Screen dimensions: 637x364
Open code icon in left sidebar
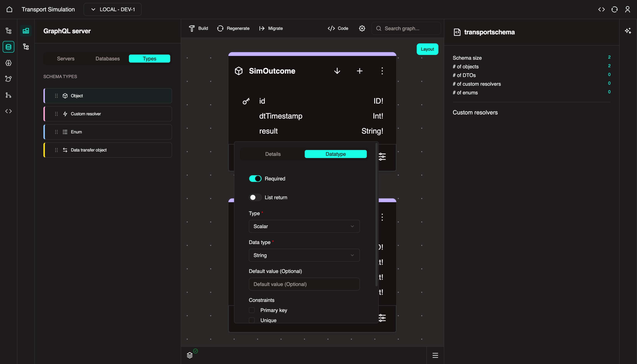tap(8, 111)
